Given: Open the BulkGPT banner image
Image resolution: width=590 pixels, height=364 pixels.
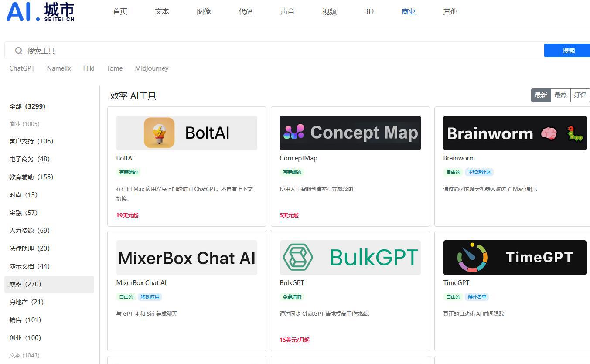Looking at the screenshot, I should click(350, 258).
